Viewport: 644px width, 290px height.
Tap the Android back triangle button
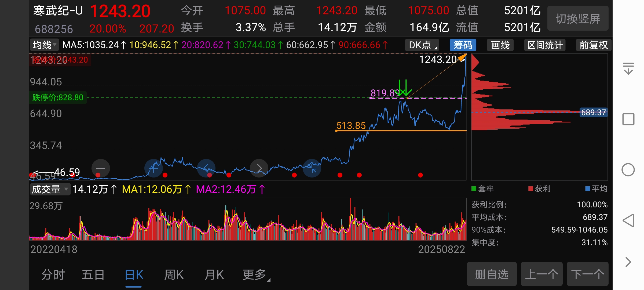(628, 220)
